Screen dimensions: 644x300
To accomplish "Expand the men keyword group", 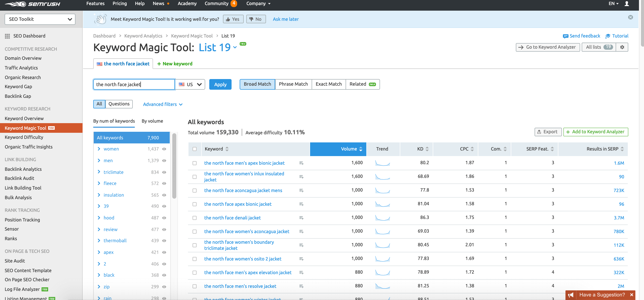I will (x=99, y=160).
